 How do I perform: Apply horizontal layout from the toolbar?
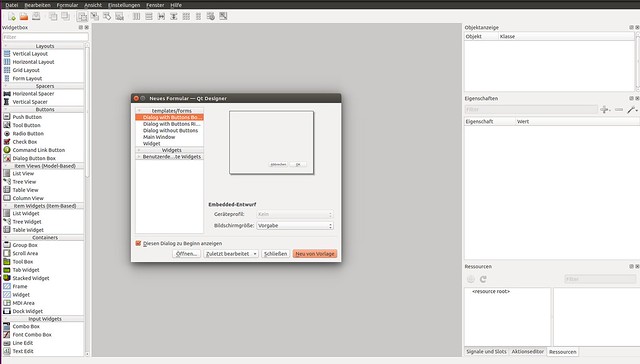point(136,16)
